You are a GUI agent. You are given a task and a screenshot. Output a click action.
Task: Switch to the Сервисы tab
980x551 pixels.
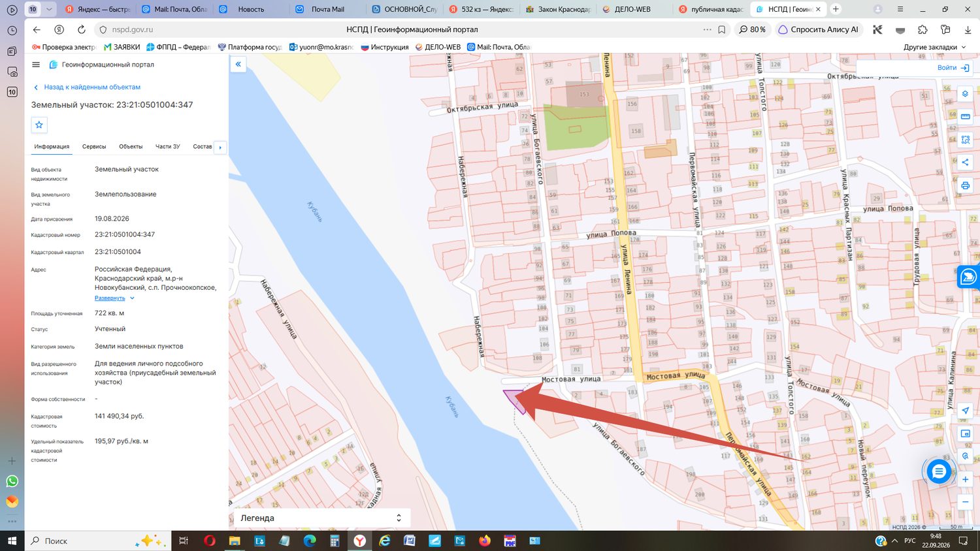[x=94, y=147]
